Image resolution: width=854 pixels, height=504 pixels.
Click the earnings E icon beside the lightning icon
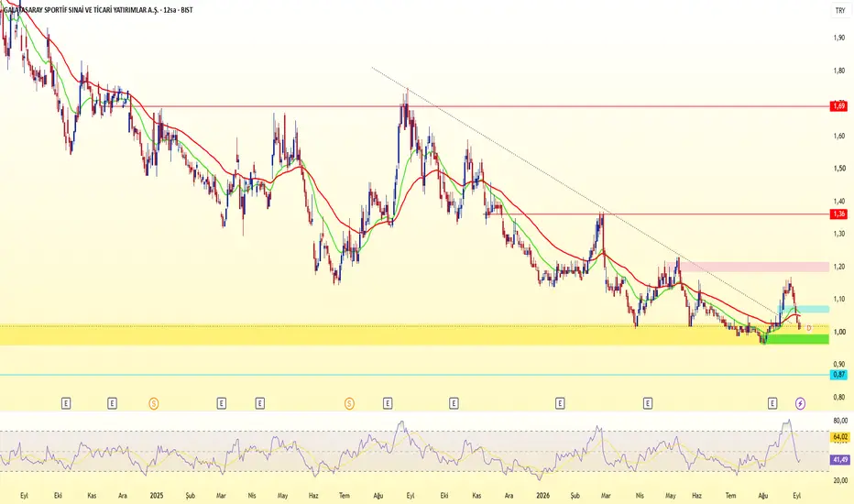(x=772, y=403)
